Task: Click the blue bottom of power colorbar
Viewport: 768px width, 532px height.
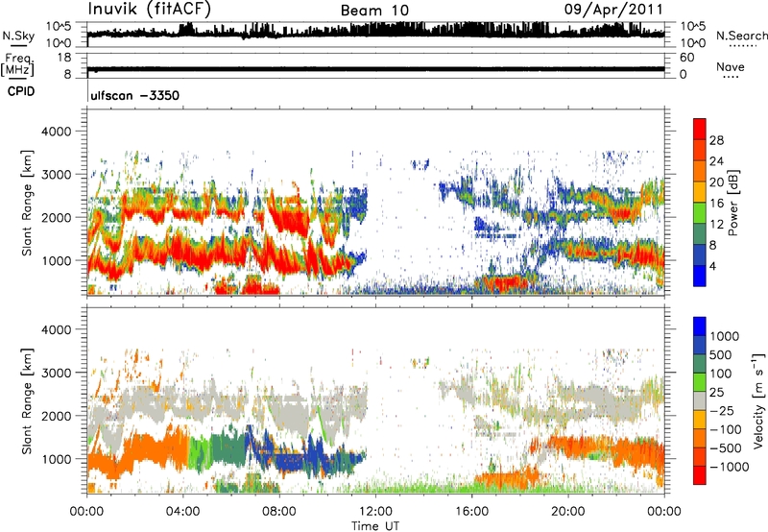Action: tap(700, 278)
